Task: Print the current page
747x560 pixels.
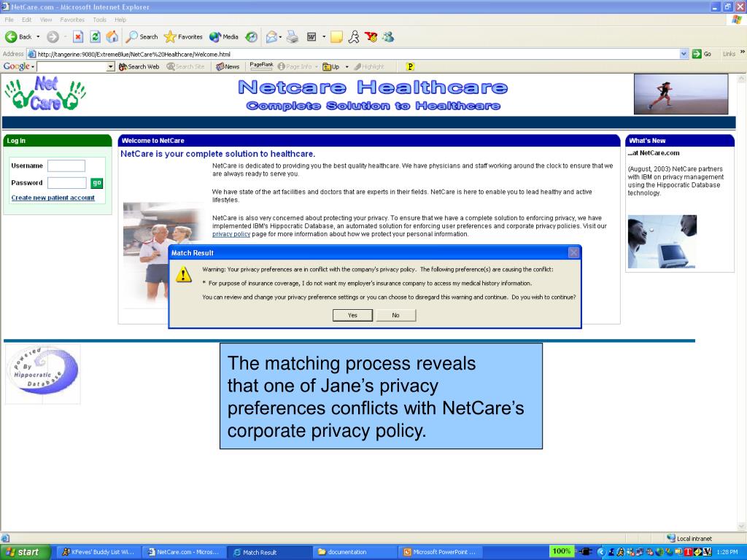Action: click(x=293, y=36)
